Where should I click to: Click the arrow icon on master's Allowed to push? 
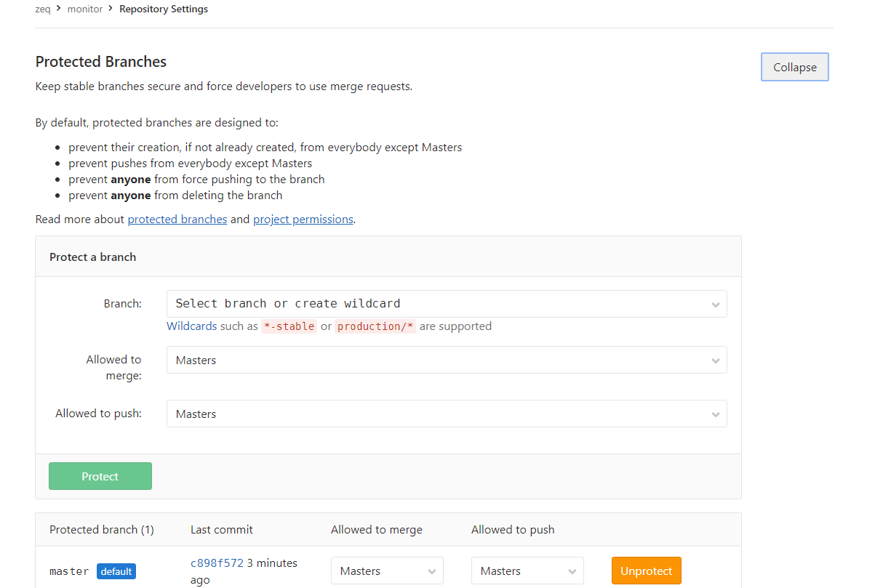click(572, 571)
